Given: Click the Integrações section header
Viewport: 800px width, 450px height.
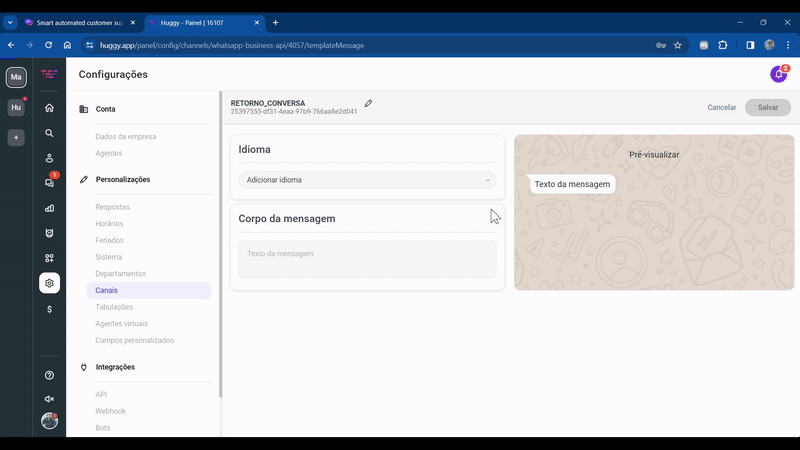Looking at the screenshot, I should (x=115, y=367).
